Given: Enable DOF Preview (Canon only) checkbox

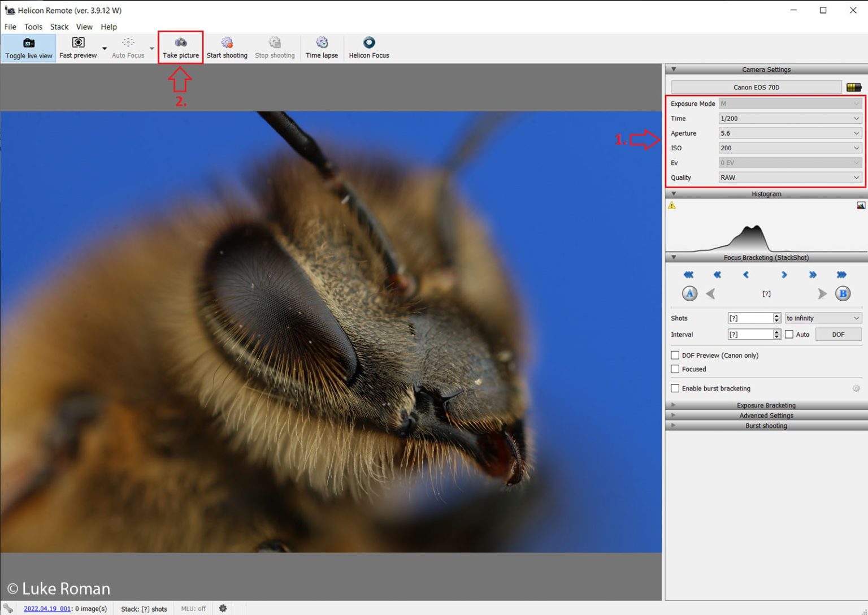Looking at the screenshot, I should (x=675, y=356).
